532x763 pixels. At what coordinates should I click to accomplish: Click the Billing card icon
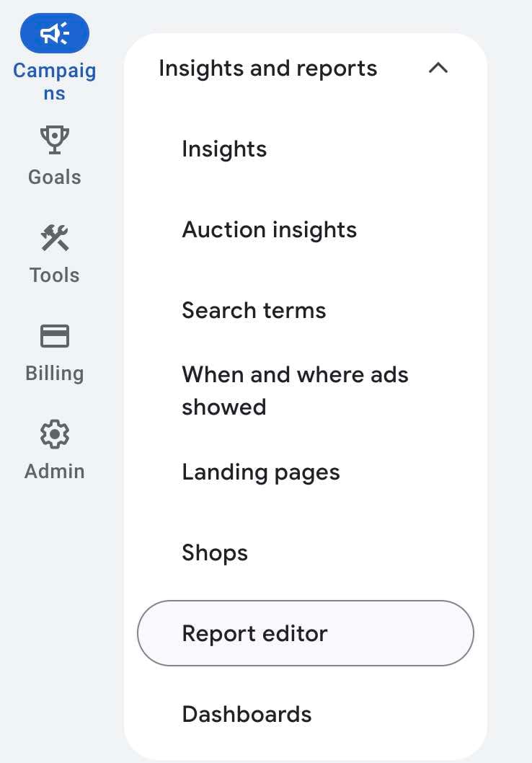pyautogui.click(x=55, y=336)
